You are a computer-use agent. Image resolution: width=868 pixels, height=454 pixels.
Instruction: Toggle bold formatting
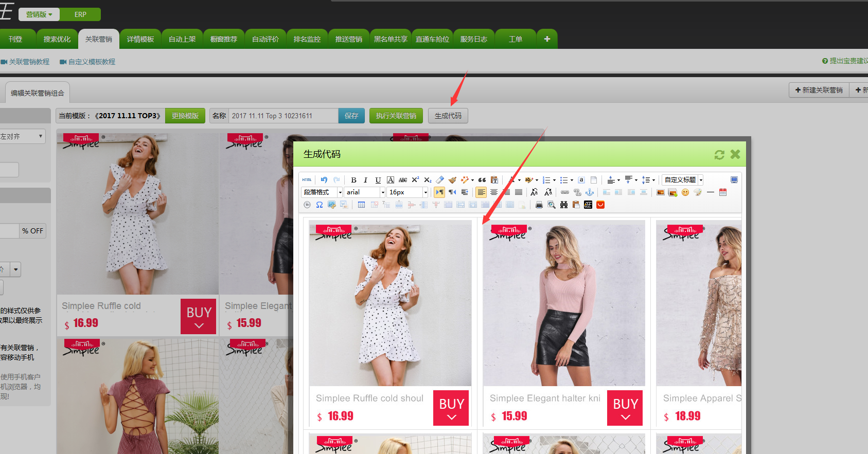pos(353,180)
